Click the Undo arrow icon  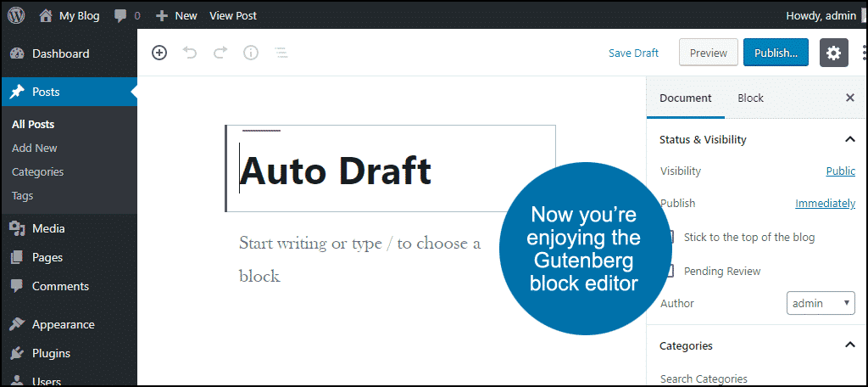point(190,53)
